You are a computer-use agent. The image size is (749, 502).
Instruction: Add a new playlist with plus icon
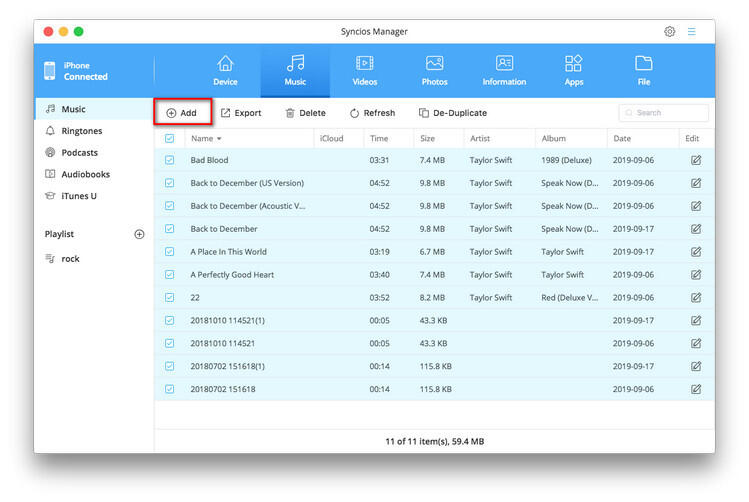tap(139, 234)
